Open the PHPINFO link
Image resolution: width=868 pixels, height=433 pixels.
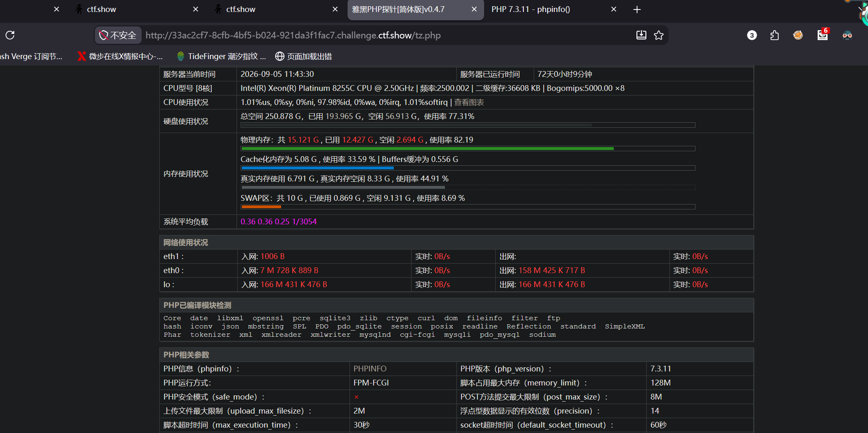[x=370, y=369]
